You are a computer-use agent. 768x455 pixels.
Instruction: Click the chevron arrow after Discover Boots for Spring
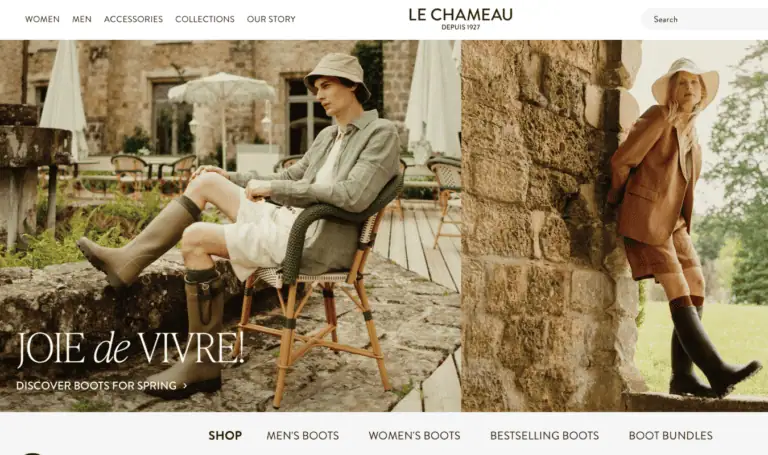(x=185, y=386)
